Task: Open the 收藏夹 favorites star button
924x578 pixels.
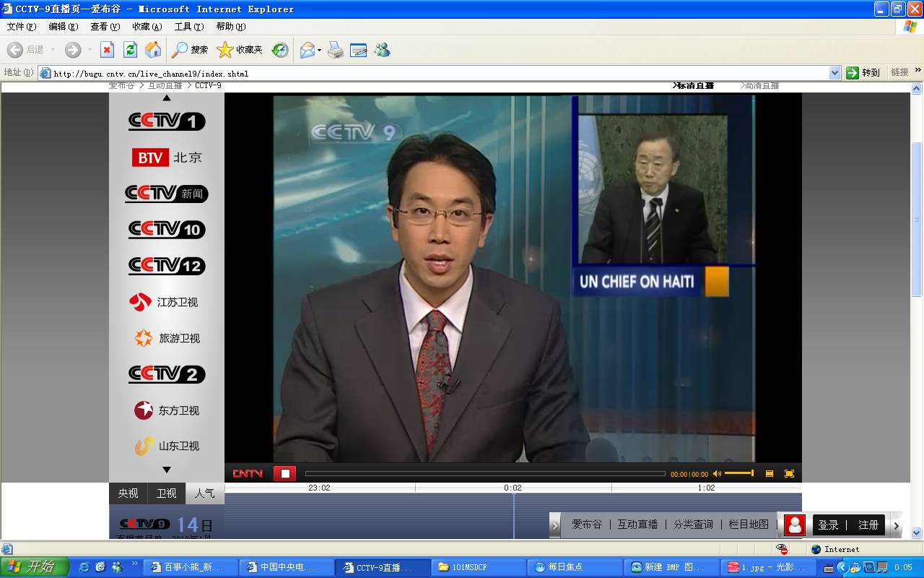Action: point(240,50)
